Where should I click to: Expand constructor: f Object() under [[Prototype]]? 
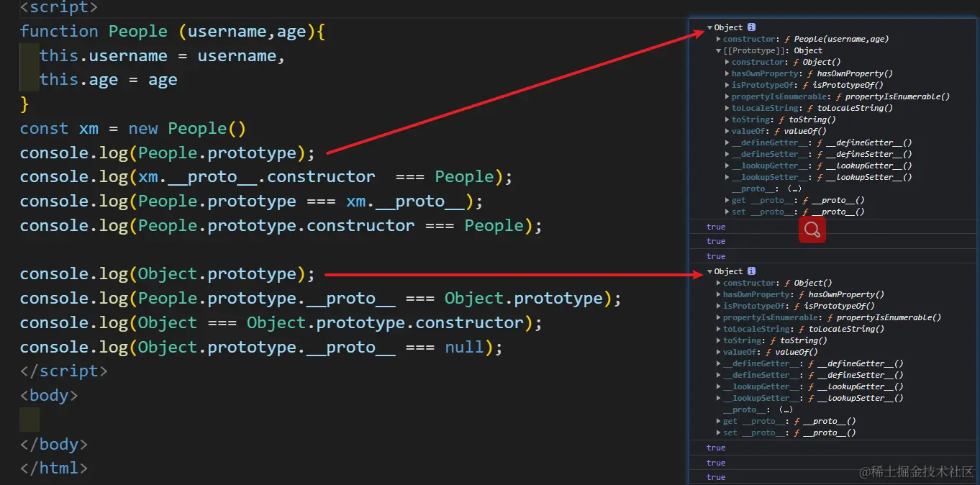point(727,62)
